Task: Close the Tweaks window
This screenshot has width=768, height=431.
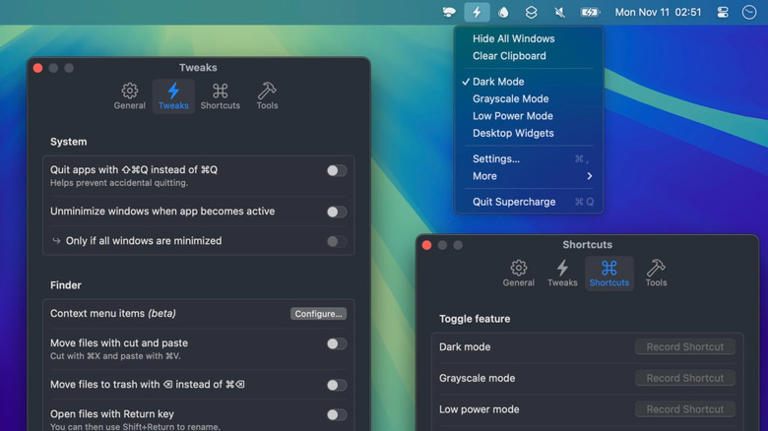Action: tap(38, 68)
